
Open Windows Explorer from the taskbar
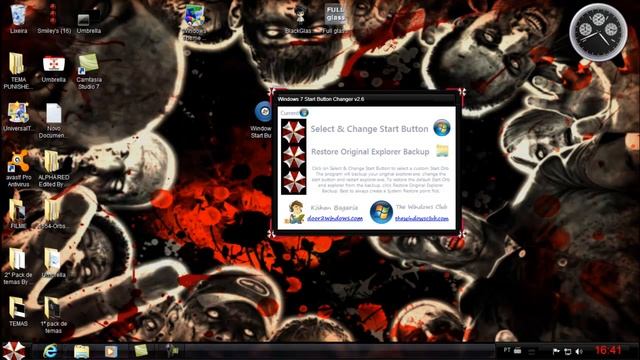click(81, 351)
